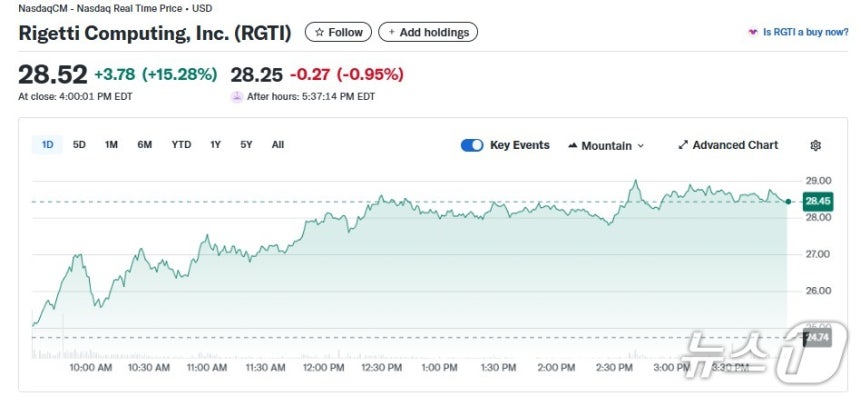Select the 1Y range tab
Image resolution: width=860 pixels, height=396 pixels.
(x=215, y=145)
